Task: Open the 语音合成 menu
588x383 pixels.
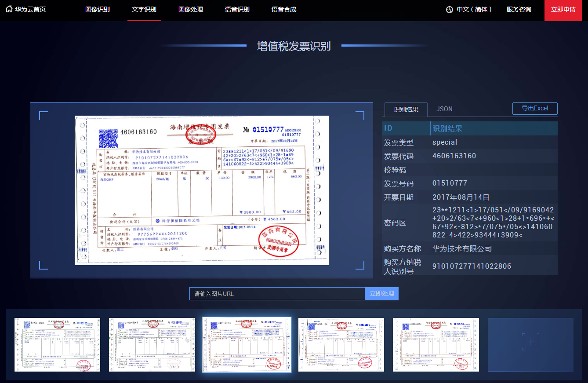Action: 284,9
